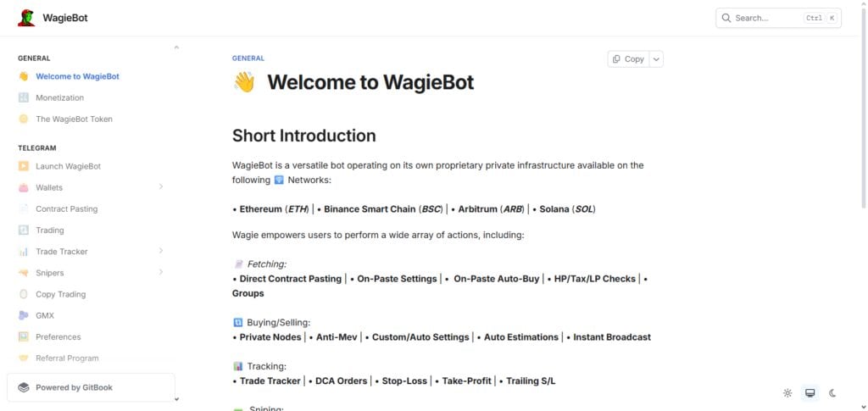Open the Contract Pasting page
The width and height of the screenshot is (868, 411).
(x=66, y=209)
